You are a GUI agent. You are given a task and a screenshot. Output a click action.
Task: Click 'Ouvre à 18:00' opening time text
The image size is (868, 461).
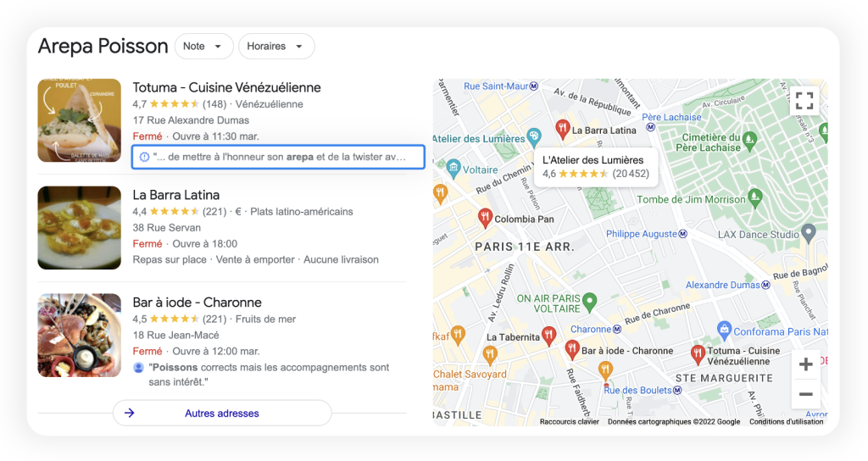click(205, 243)
